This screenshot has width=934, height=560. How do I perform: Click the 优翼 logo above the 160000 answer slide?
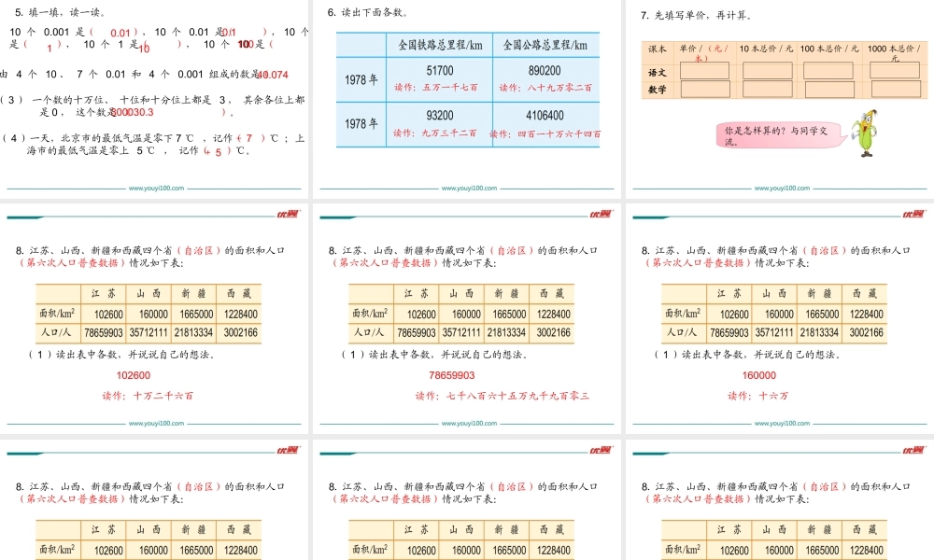913,215
